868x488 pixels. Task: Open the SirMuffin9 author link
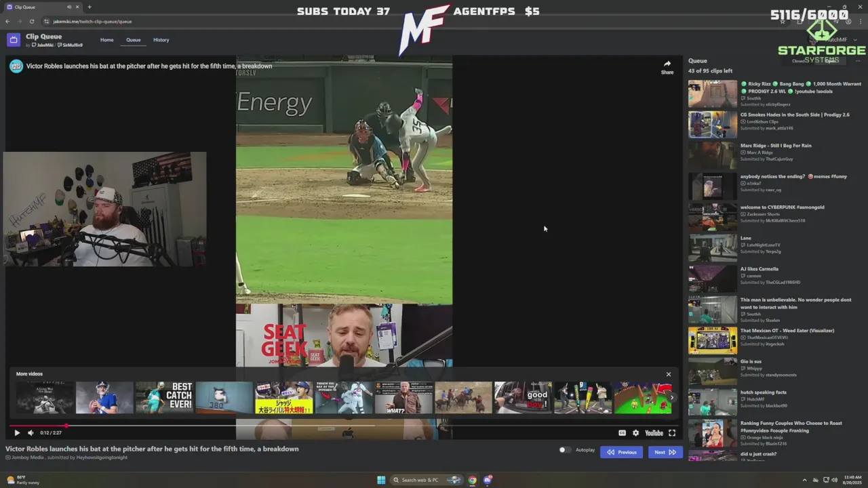[x=71, y=45]
